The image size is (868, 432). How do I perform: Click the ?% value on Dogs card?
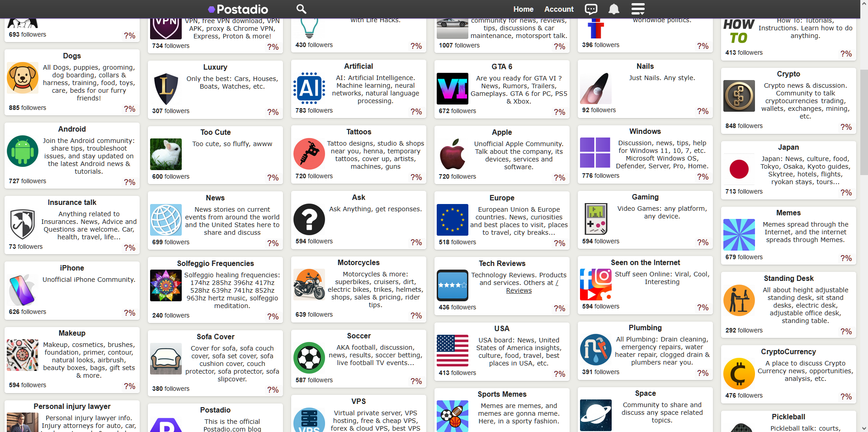pos(130,109)
